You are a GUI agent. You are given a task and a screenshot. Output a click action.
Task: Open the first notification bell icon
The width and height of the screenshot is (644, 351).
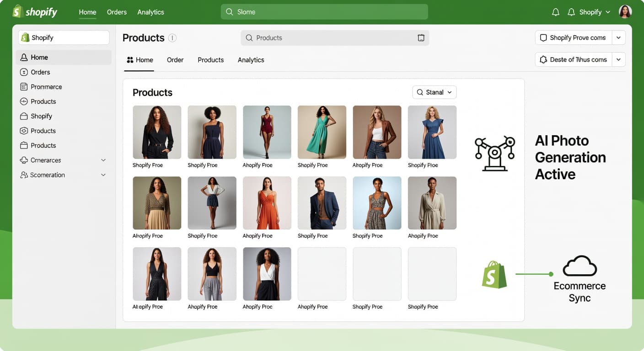click(556, 12)
